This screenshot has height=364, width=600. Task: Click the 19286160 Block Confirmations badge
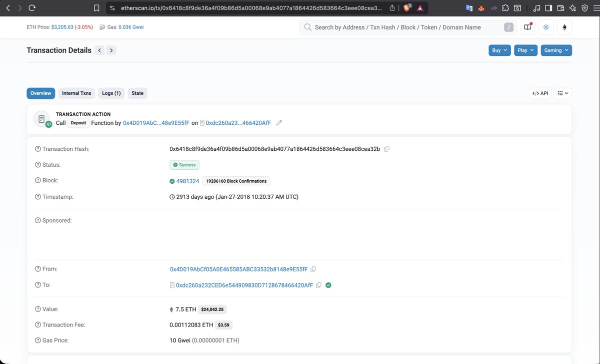pos(236,181)
